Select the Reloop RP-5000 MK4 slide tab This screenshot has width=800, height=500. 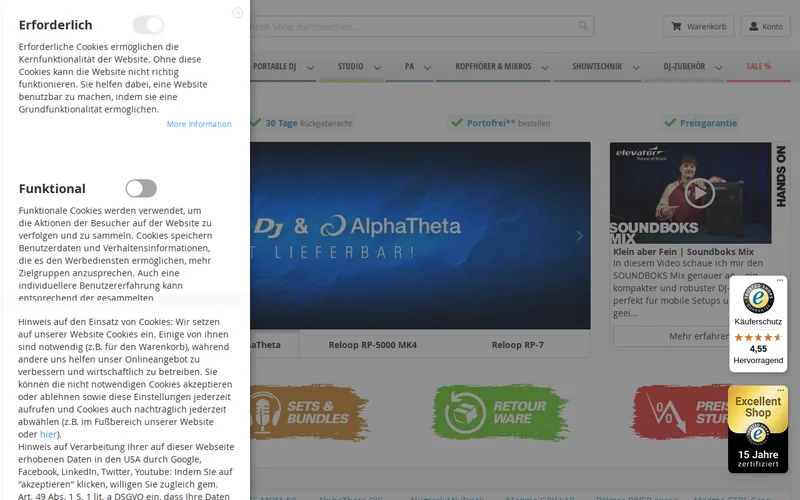click(x=372, y=345)
